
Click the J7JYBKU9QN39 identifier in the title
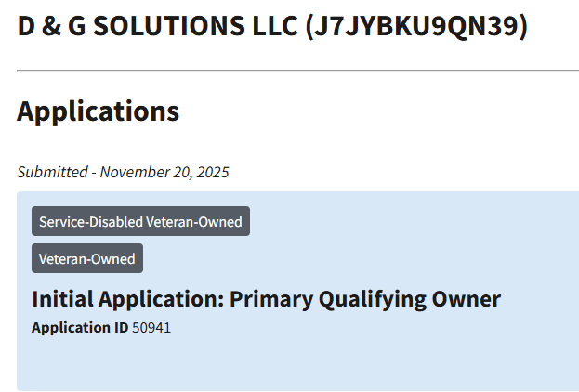[x=416, y=26]
